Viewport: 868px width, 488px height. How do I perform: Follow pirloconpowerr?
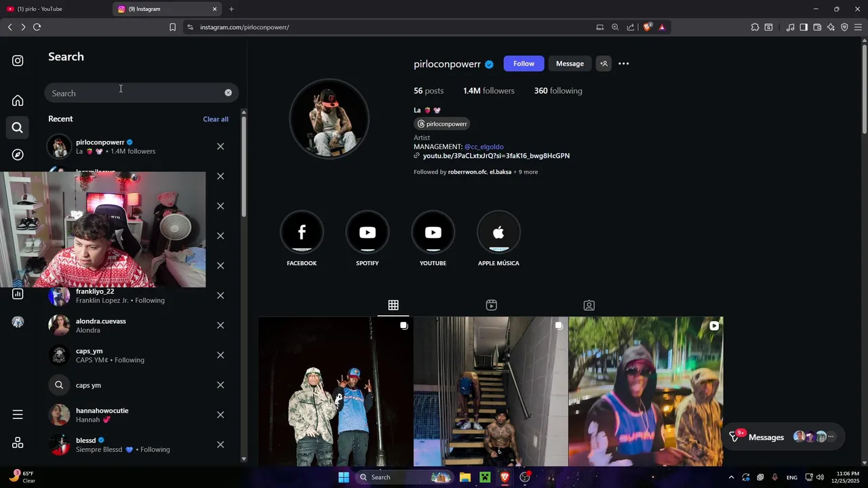click(x=524, y=64)
